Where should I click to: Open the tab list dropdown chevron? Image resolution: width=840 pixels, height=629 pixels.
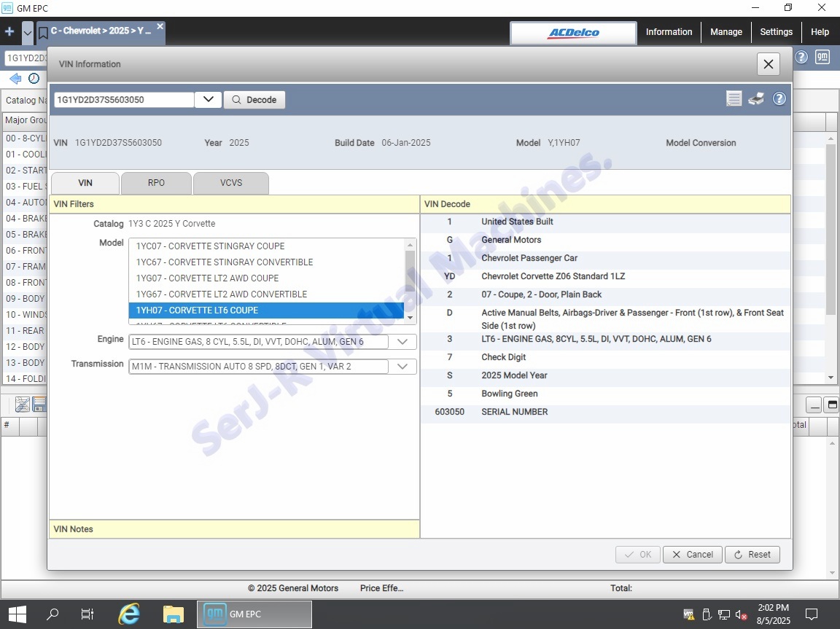point(27,33)
